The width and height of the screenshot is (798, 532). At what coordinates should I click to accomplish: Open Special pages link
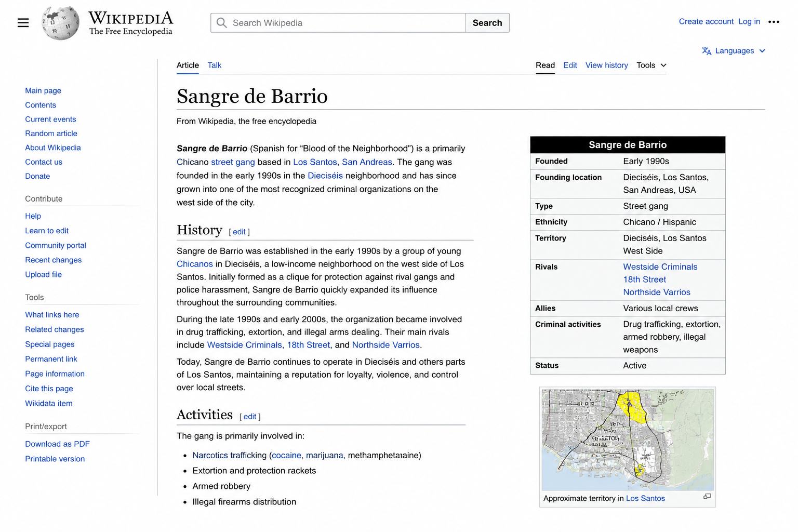50,344
